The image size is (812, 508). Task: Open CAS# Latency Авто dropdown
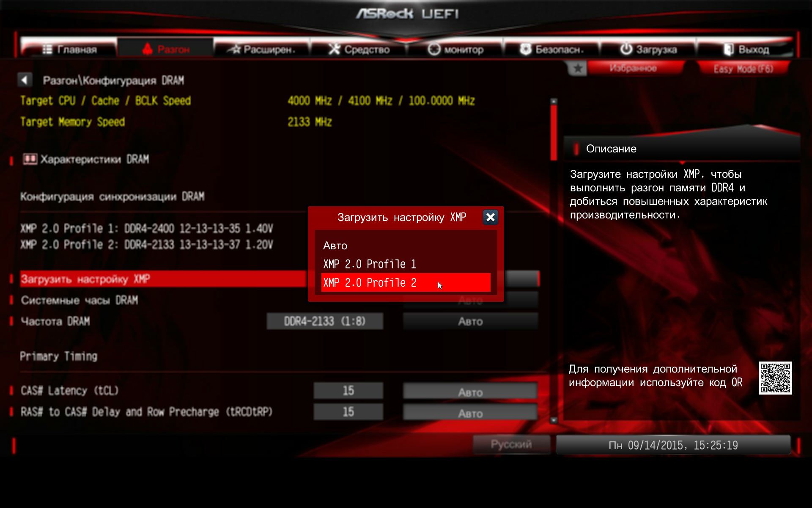(x=470, y=392)
